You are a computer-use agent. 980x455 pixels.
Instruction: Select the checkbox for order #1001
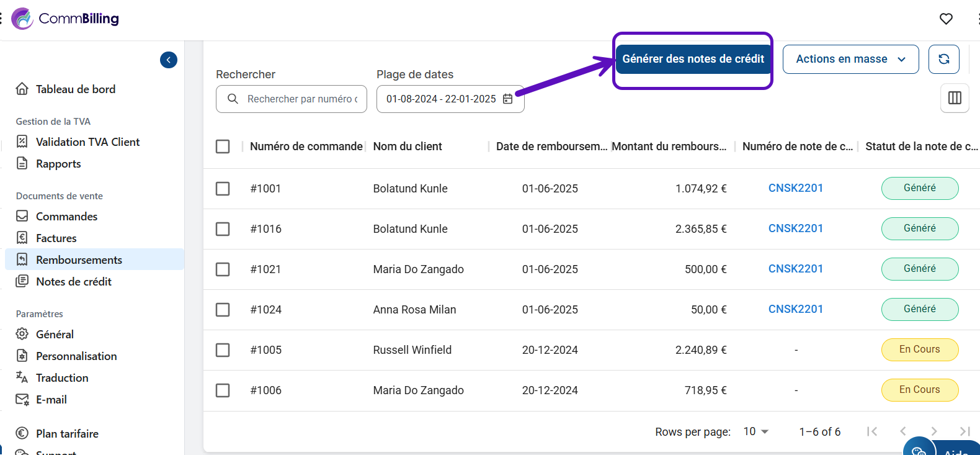(x=223, y=189)
